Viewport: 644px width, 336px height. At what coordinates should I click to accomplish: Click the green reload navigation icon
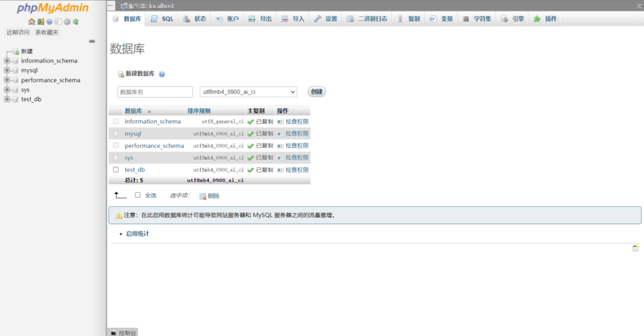click(75, 21)
